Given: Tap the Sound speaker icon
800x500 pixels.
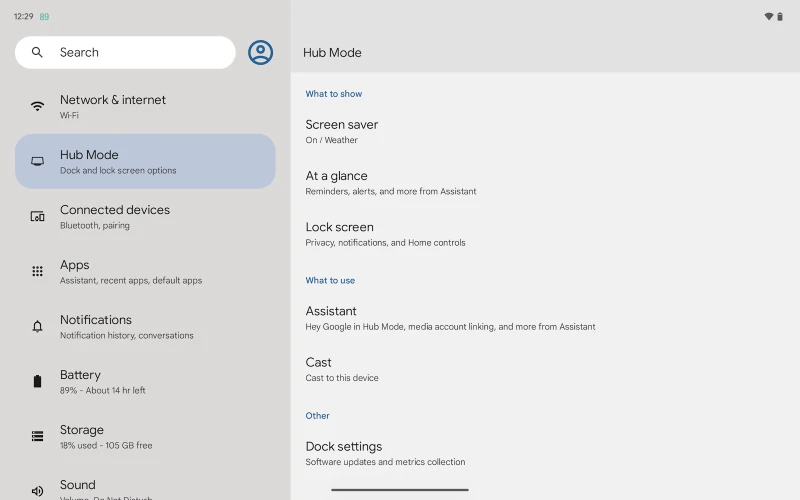Looking at the screenshot, I should click(37, 490).
